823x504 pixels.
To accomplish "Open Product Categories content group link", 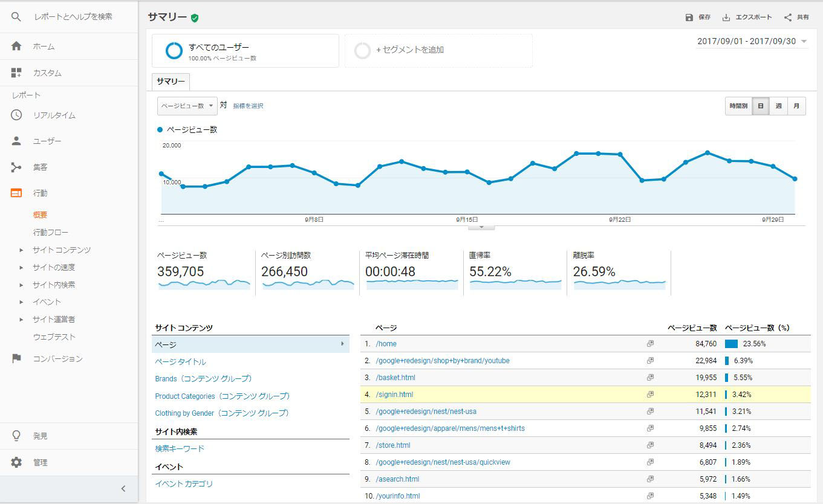I will (x=222, y=396).
